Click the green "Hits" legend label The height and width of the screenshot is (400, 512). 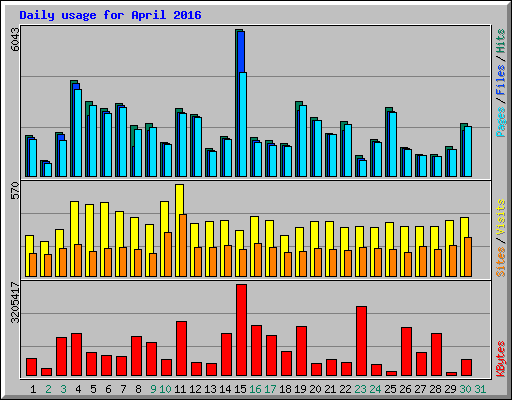click(x=501, y=41)
